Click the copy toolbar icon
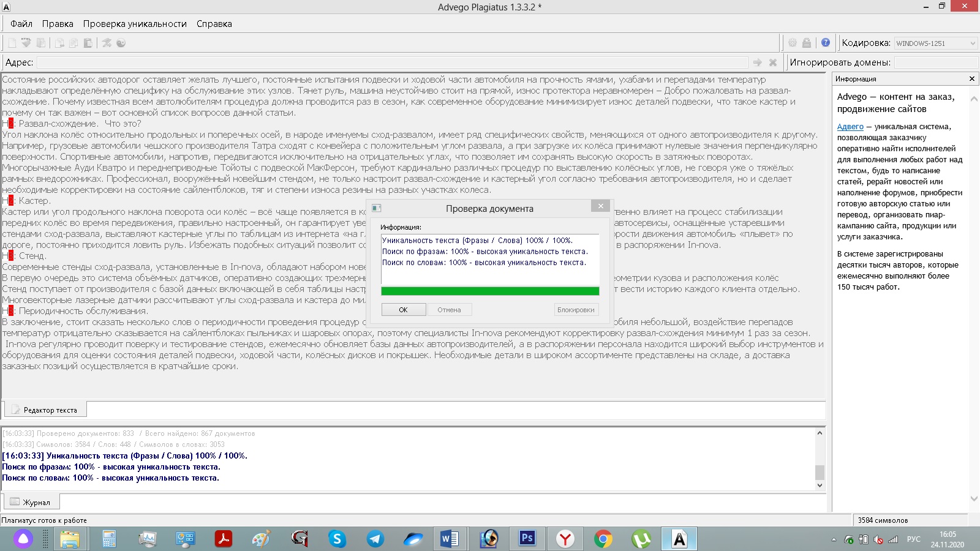The width and height of the screenshot is (980, 551). (x=73, y=43)
